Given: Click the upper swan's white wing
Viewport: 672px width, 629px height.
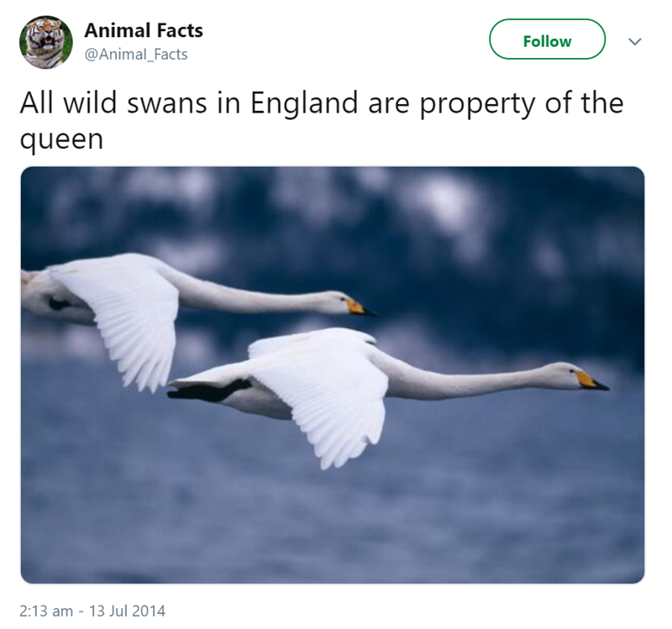Looking at the screenshot, I should (x=122, y=319).
